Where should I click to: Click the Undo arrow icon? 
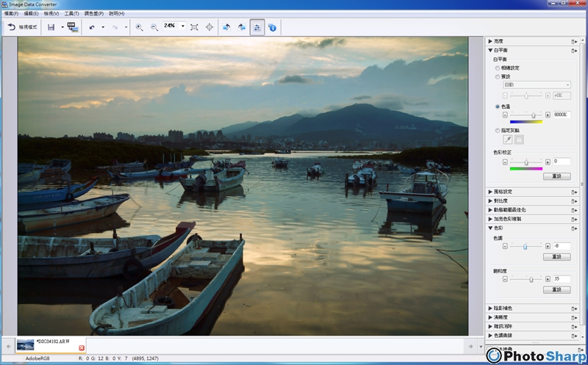tap(92, 27)
